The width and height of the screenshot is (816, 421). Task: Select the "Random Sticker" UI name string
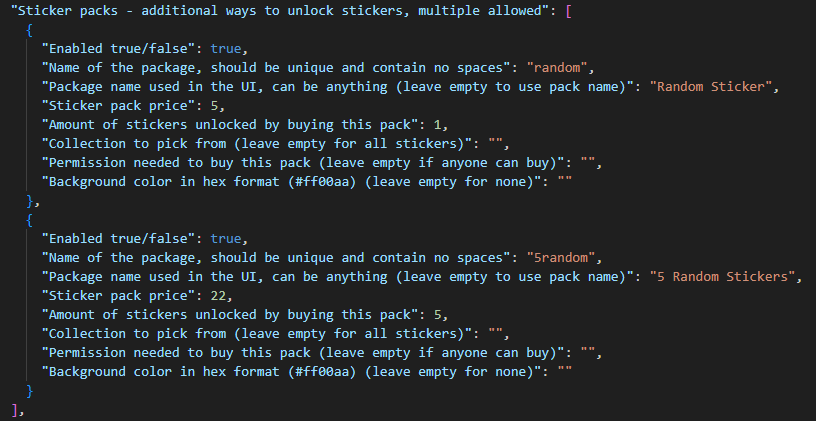711,86
